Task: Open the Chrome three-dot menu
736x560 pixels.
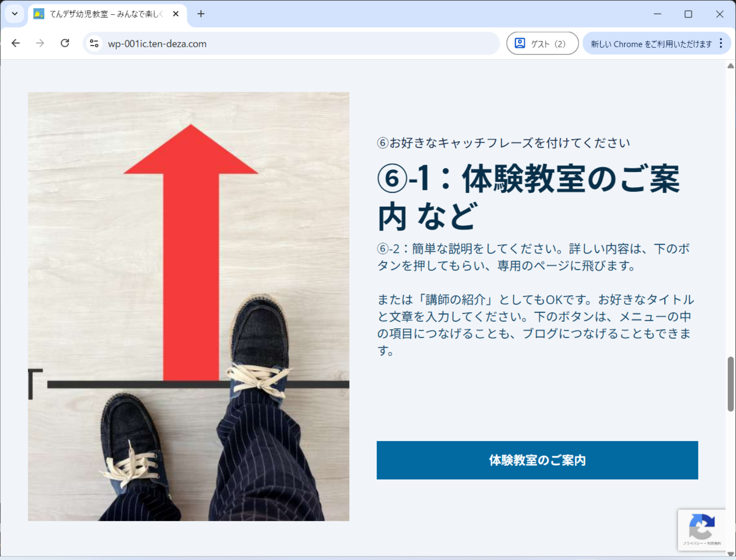Action: 721,44
